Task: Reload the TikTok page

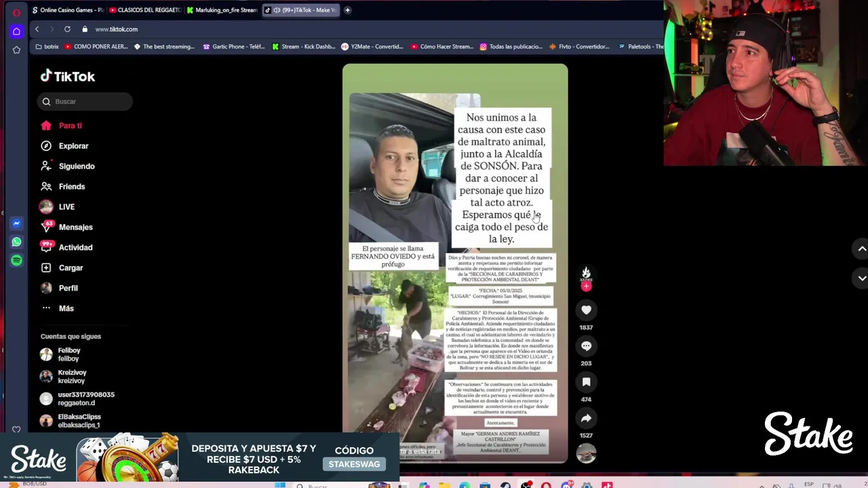Action: (67, 29)
